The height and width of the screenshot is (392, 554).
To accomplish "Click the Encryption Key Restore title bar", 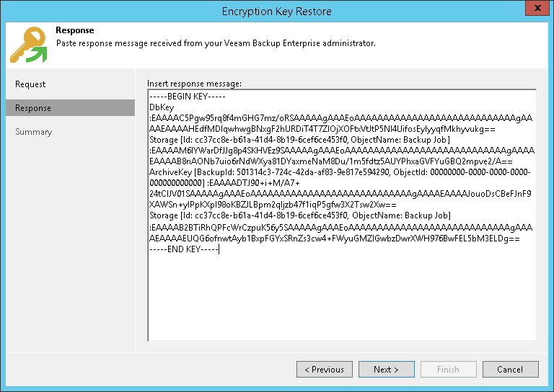I will [277, 9].
